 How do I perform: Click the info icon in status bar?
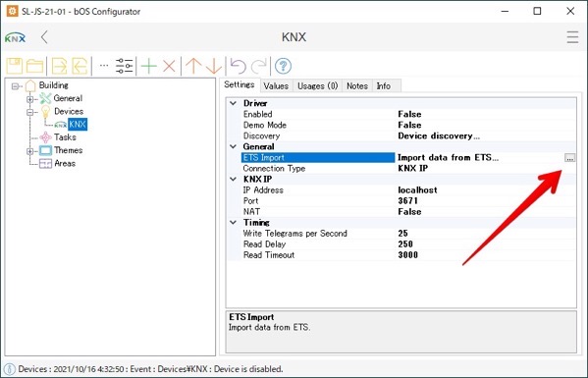point(10,369)
